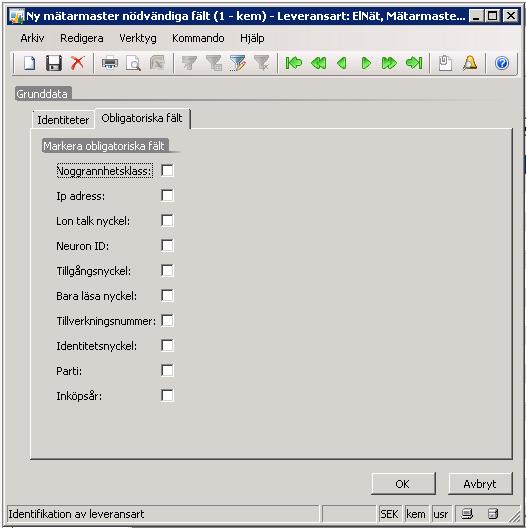Screen dimensions: 526x528
Task: Click the Avbryt button
Action: point(480,484)
